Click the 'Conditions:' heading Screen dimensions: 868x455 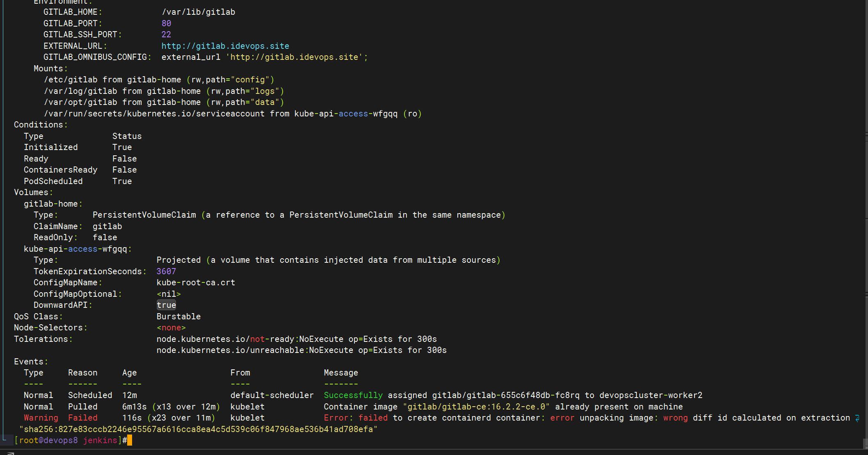click(x=41, y=125)
